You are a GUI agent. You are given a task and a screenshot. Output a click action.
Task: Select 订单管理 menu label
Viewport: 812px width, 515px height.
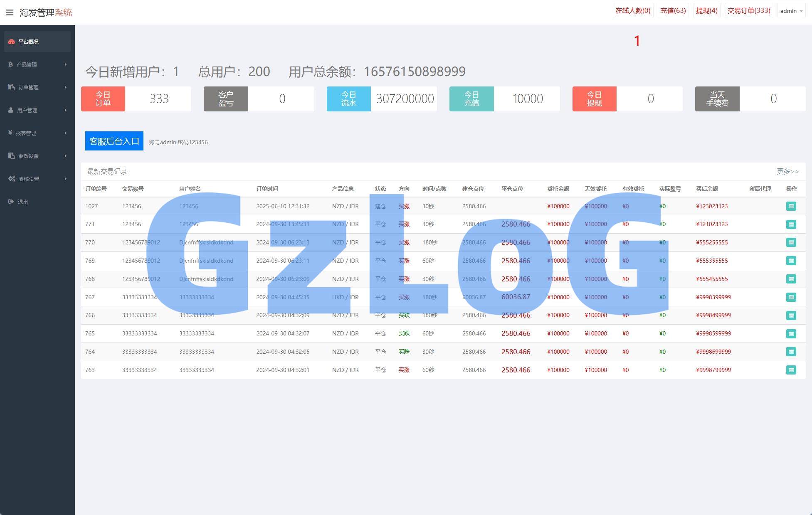[28, 87]
